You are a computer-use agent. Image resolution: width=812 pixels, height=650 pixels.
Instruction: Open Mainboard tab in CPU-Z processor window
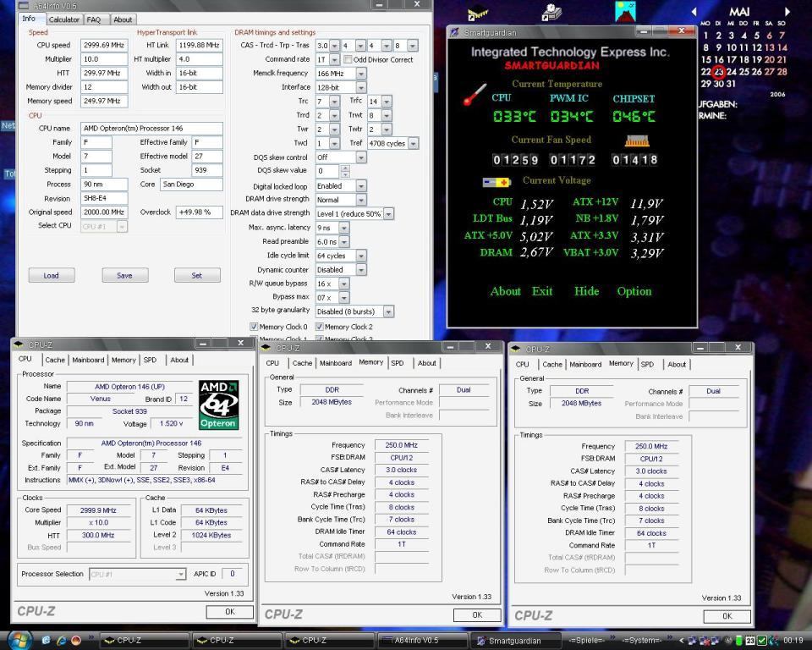coord(88,360)
